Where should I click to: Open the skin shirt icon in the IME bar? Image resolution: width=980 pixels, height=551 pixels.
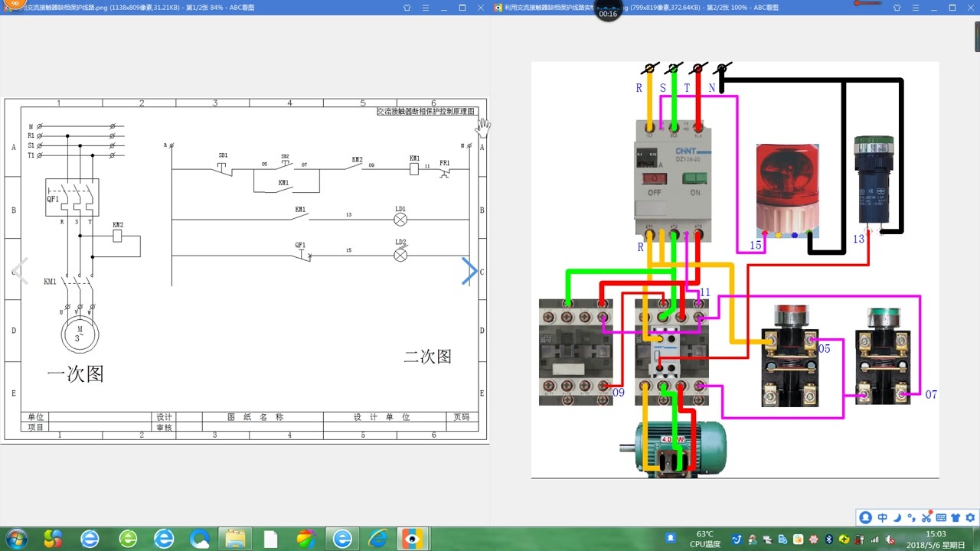(955, 517)
